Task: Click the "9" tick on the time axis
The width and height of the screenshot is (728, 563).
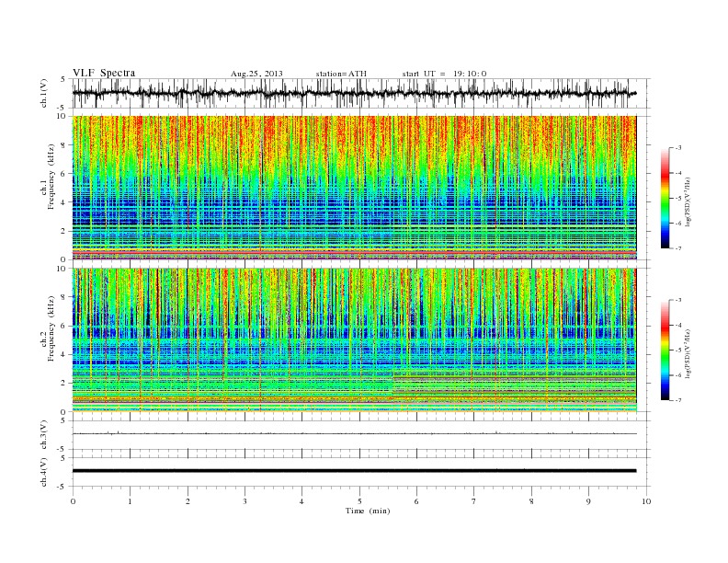Action: 588,501
